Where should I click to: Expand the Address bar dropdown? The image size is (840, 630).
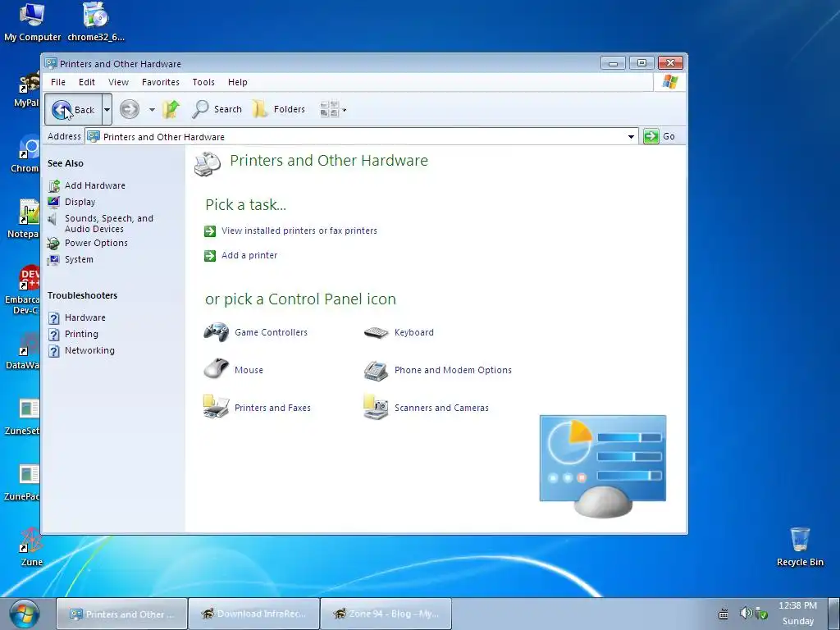pyautogui.click(x=631, y=137)
